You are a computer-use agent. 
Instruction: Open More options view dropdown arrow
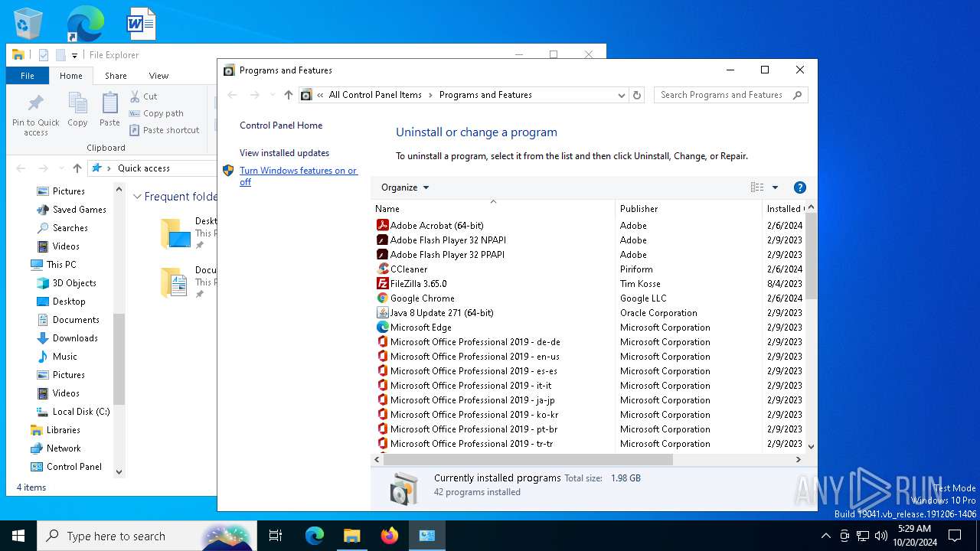pyautogui.click(x=775, y=187)
